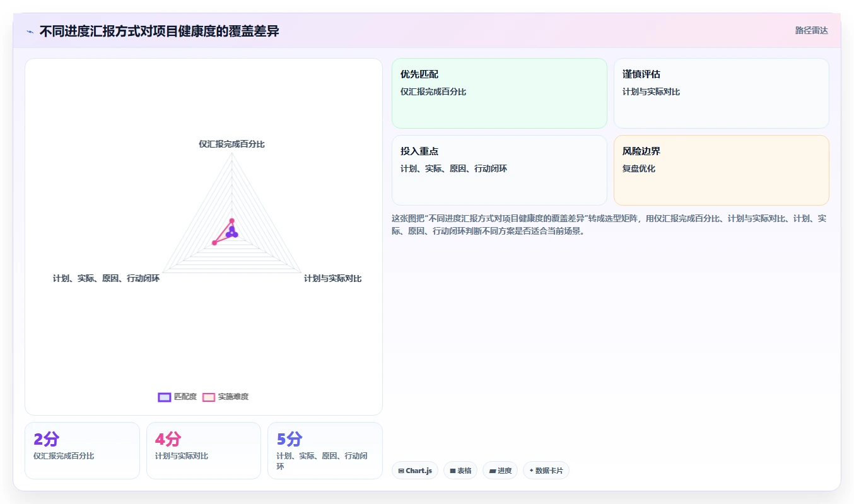Click the 复盘优化 text in 风险边界
This screenshot has width=854, height=504.
point(639,168)
